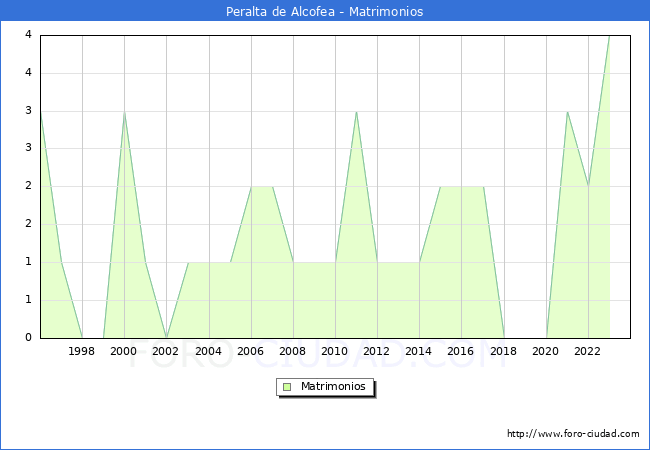Click the 2000 x-axis label
This screenshot has width=650, height=450.
(x=124, y=351)
